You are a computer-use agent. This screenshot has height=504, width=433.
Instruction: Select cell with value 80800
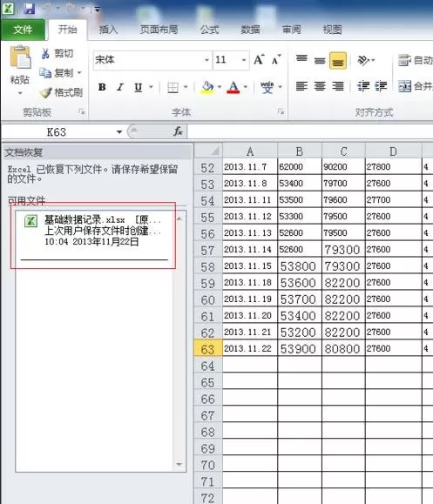coord(343,348)
